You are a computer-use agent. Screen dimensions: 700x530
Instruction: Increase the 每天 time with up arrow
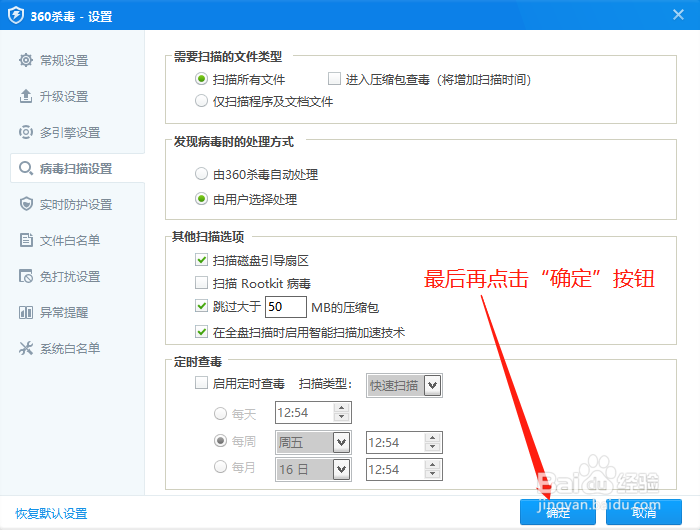pos(342,408)
